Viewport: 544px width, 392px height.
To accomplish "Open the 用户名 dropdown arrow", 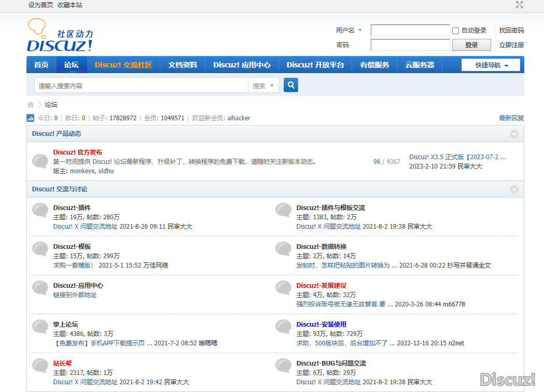I will click(360, 30).
